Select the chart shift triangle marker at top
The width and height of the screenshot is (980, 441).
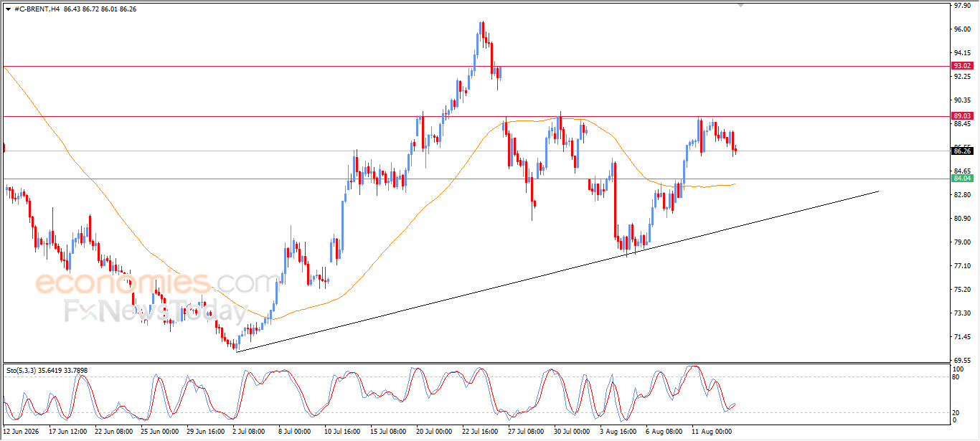point(740,4)
